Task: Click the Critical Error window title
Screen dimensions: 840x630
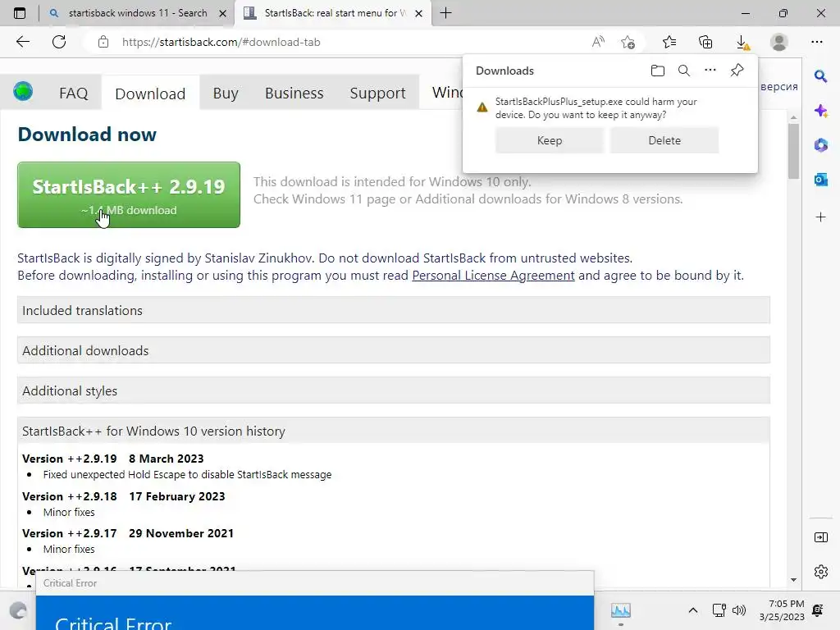Action: 71,583
